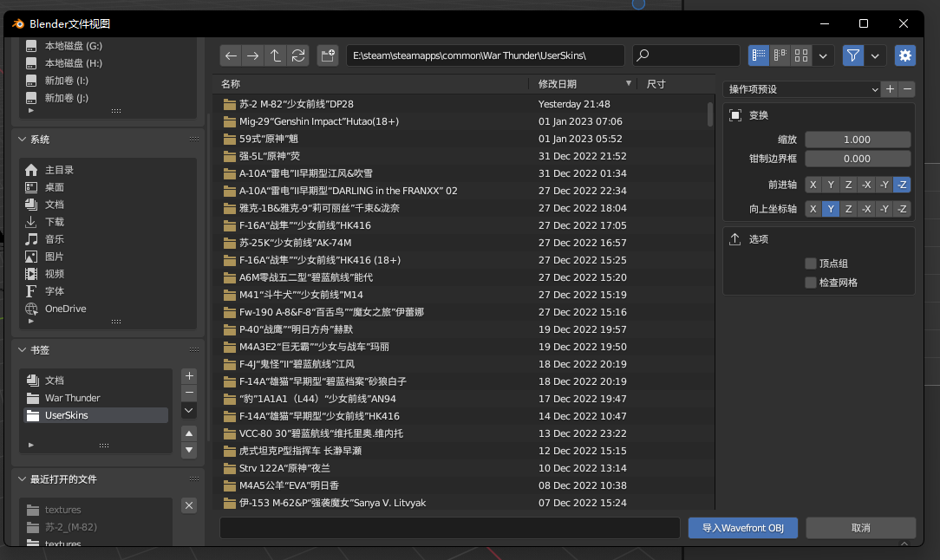This screenshot has width=940, height=560.
Task: Click the 取消 cancel button
Action: (x=861, y=528)
